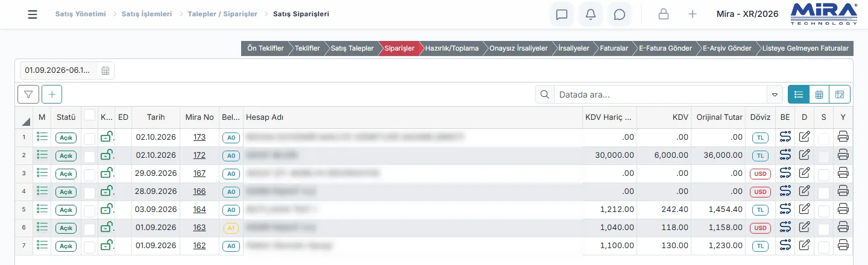Check the selection box for order 166

tap(89, 193)
